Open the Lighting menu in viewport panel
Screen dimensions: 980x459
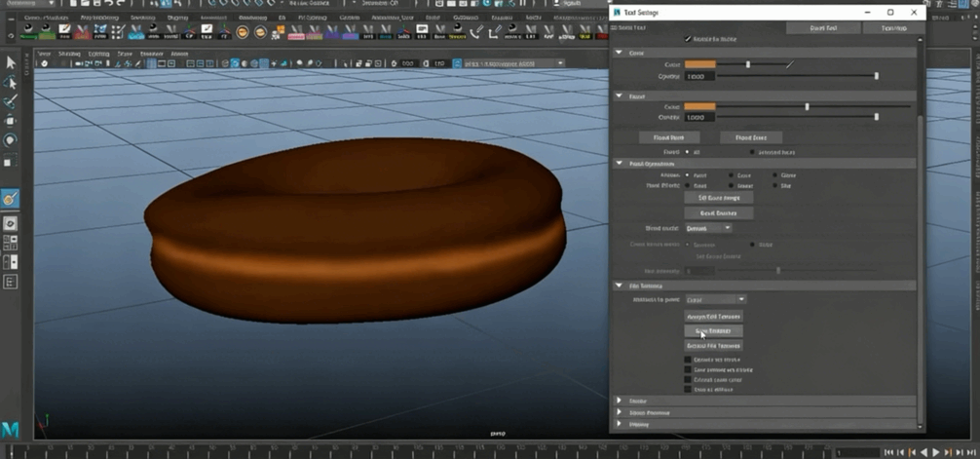point(98,54)
